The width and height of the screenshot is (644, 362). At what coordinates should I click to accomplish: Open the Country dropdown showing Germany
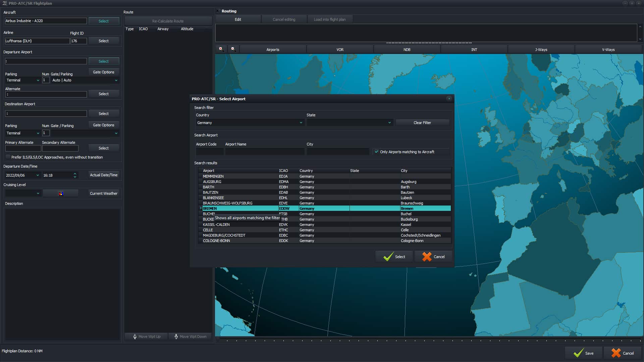[x=250, y=123]
